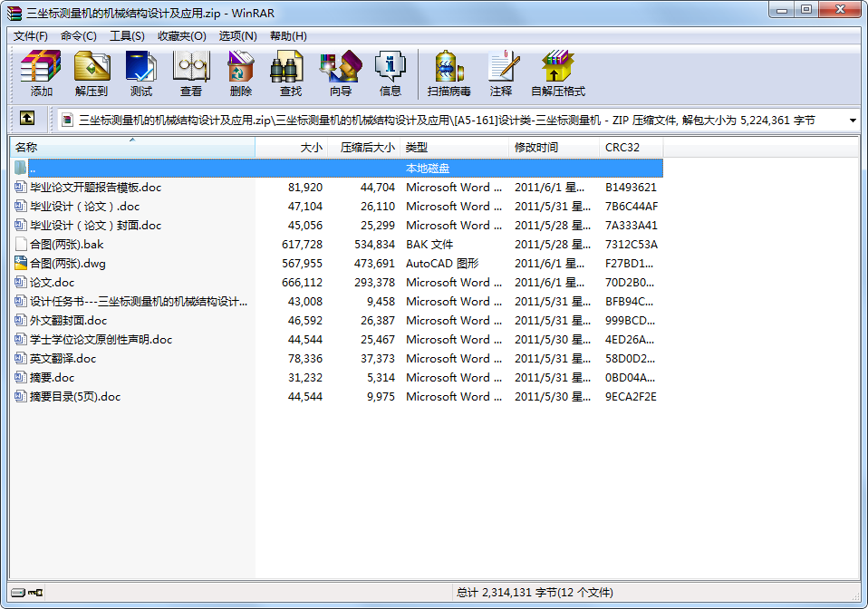868x609 pixels.
Task: Open the 收藏夹(O) favorites menu
Action: tap(181, 36)
